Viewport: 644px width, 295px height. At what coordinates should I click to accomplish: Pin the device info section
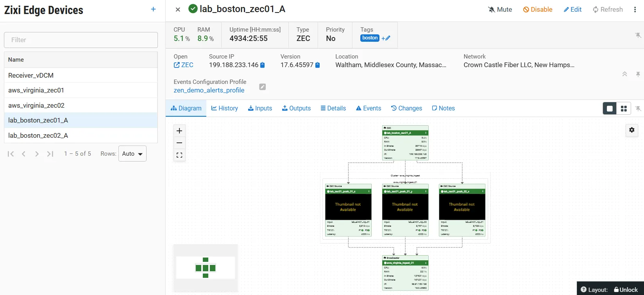pos(638,74)
